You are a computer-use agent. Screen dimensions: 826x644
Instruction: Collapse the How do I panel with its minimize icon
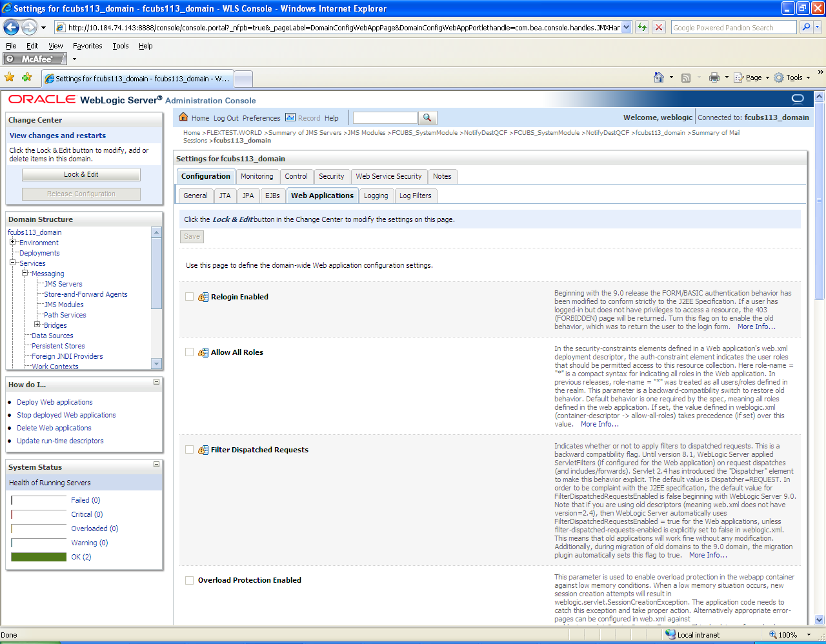(156, 382)
